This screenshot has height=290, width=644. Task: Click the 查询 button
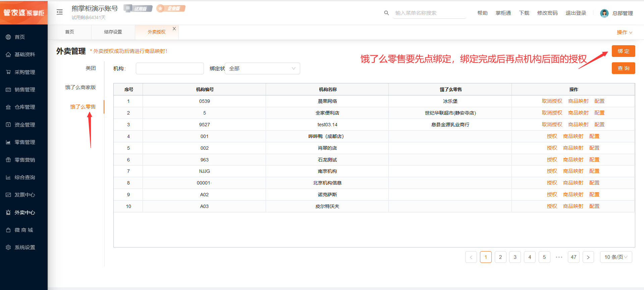tap(623, 68)
